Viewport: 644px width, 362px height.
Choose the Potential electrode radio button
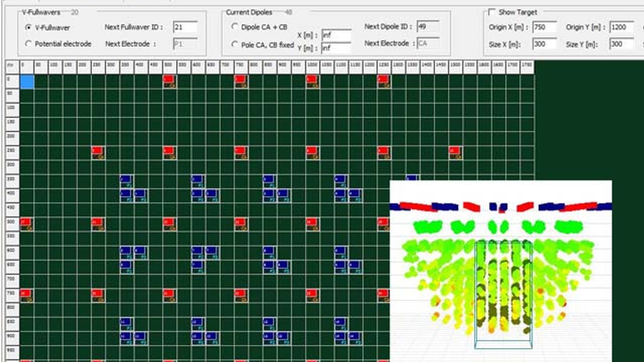coord(28,44)
